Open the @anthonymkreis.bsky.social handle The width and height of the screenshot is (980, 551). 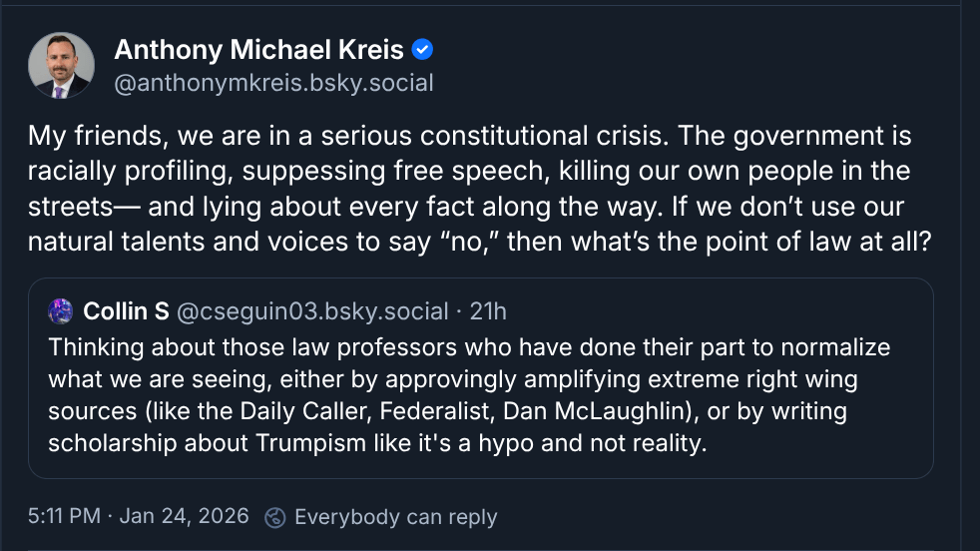273,83
